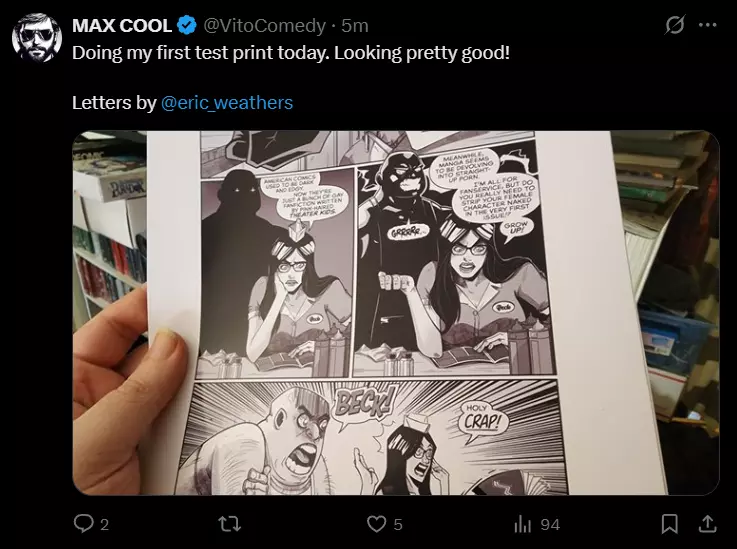Open the @VitoComedy handle link

264,25
